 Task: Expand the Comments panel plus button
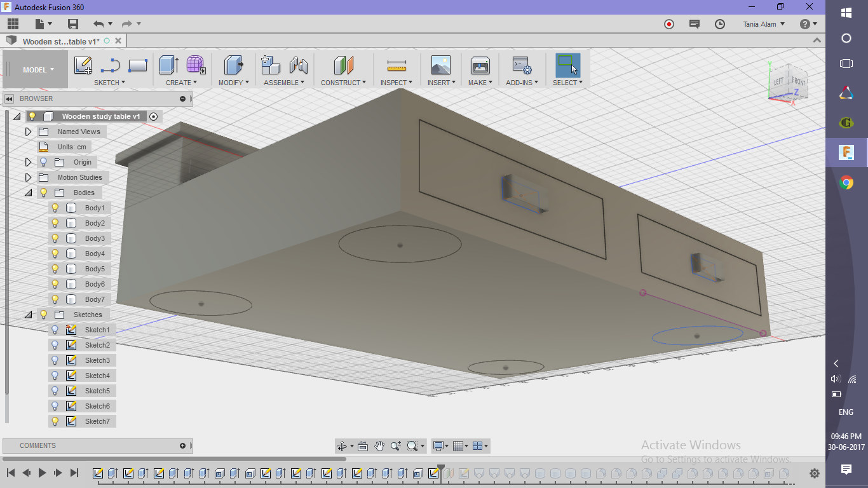coord(183,445)
